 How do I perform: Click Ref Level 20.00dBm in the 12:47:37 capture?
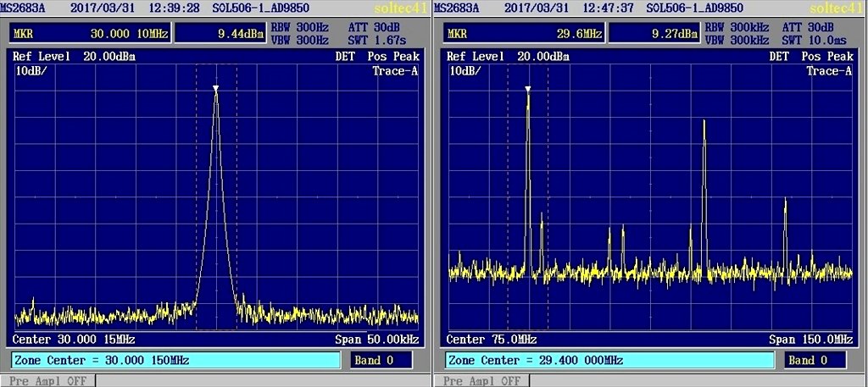click(x=508, y=57)
